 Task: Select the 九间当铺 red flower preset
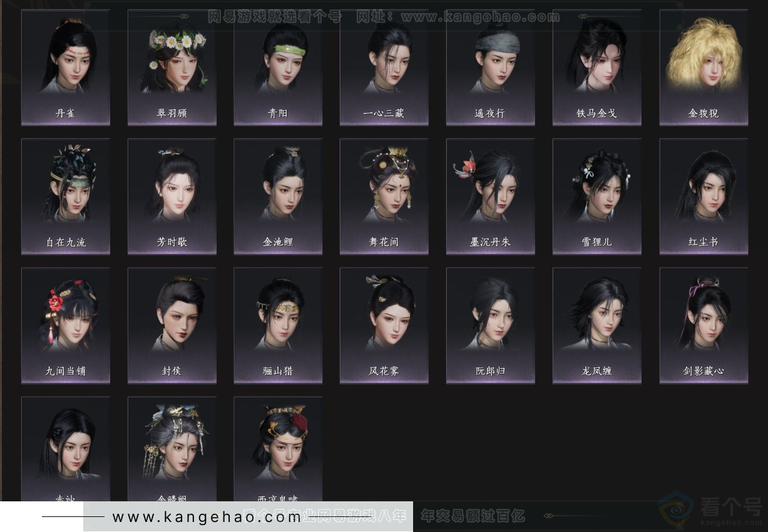[x=65, y=324]
